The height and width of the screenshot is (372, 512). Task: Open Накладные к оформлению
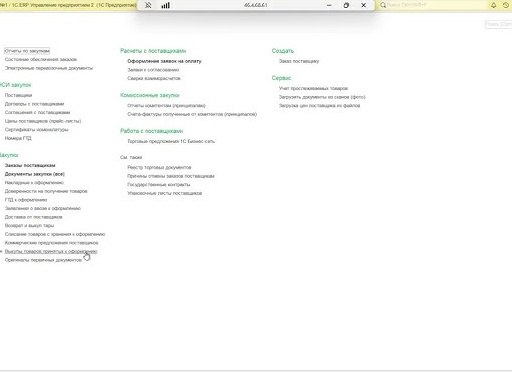34,183
